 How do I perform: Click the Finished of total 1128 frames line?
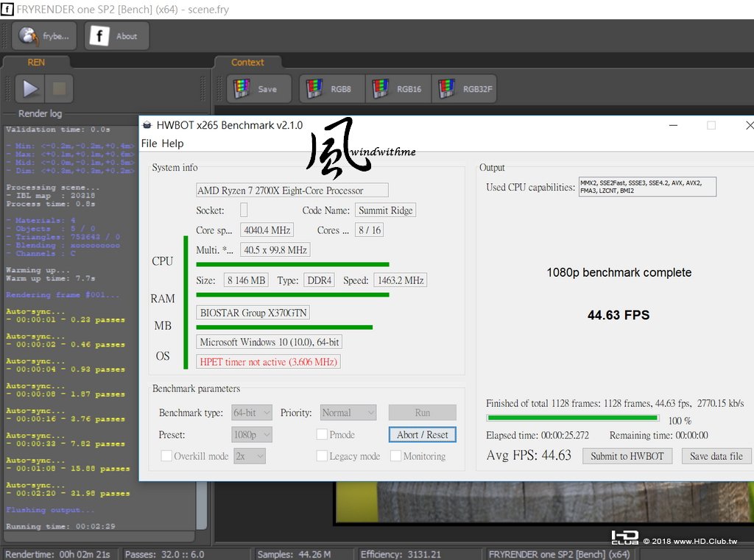click(x=615, y=403)
